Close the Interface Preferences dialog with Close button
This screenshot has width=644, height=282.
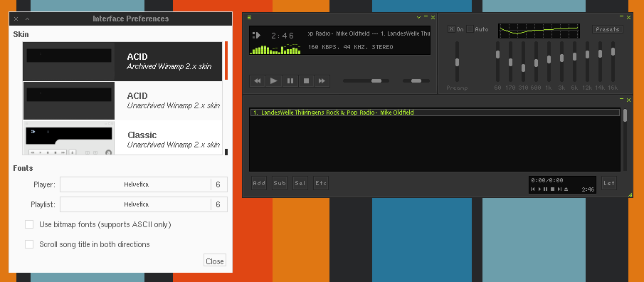coord(215,261)
